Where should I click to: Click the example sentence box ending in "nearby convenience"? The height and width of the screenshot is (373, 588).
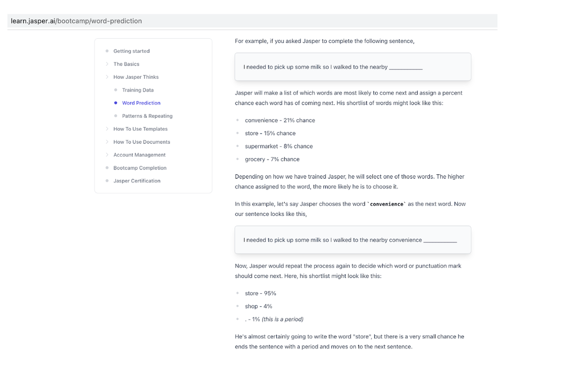coord(353,240)
